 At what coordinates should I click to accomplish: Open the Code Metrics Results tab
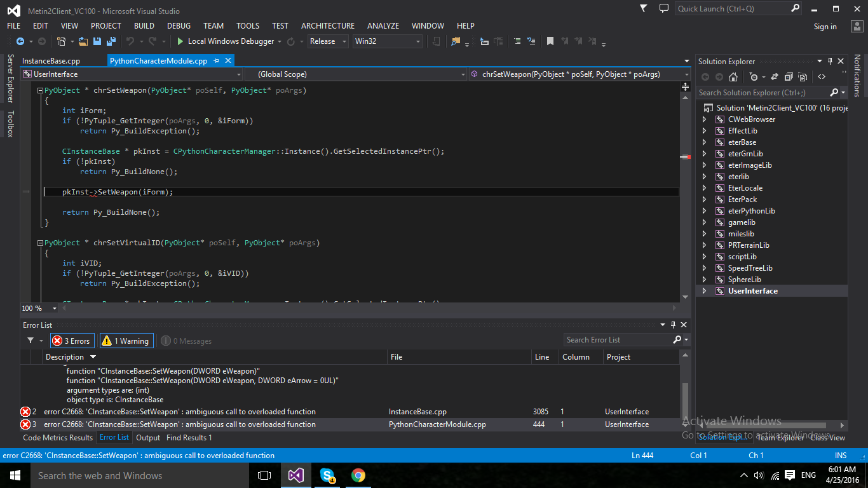[x=58, y=437]
